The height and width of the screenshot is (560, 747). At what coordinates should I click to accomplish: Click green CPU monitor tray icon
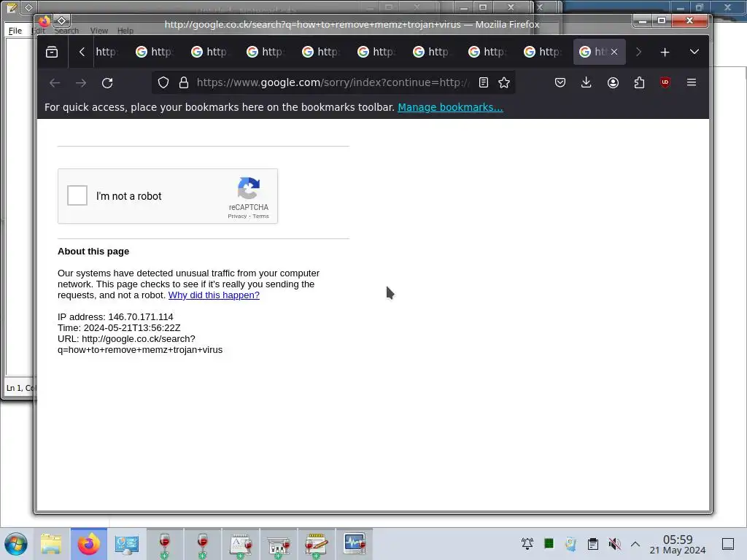coord(549,544)
